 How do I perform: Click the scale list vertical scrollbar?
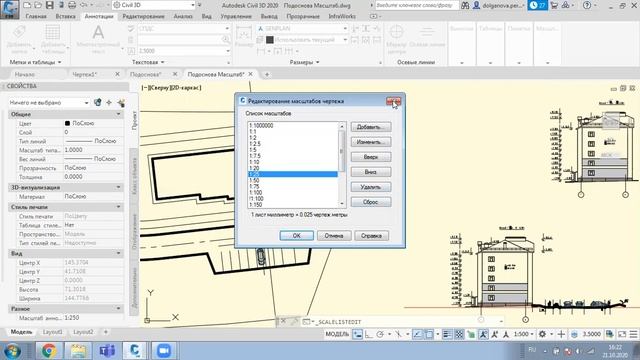pos(342,164)
